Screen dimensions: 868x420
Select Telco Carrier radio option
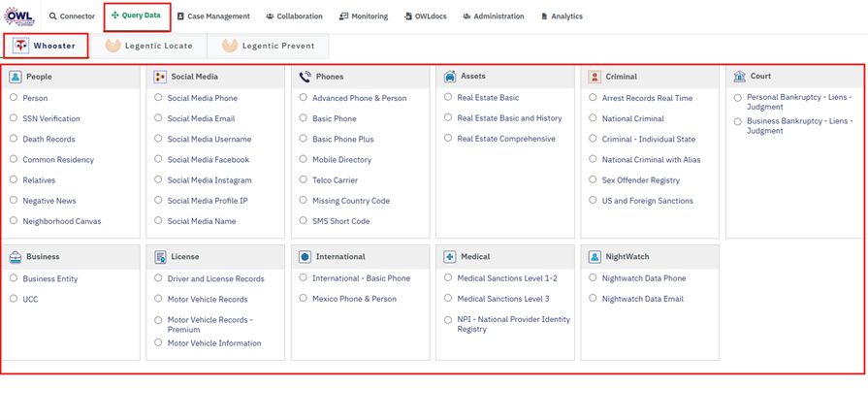(303, 179)
